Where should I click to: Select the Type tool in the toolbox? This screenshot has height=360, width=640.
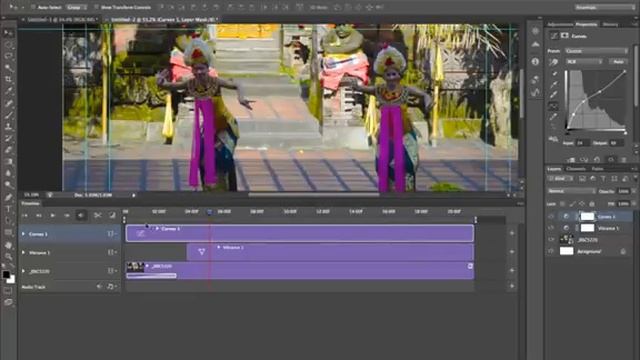pos(8,209)
